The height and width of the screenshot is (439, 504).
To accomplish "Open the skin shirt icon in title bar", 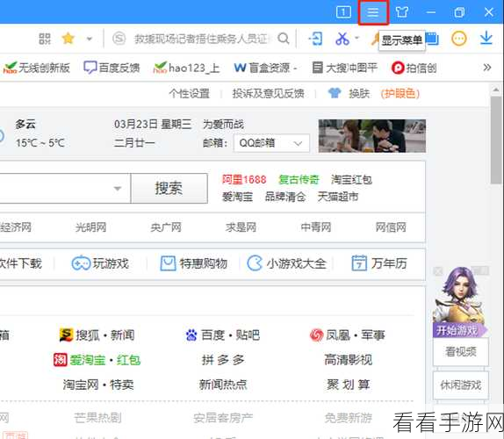I will (x=402, y=12).
